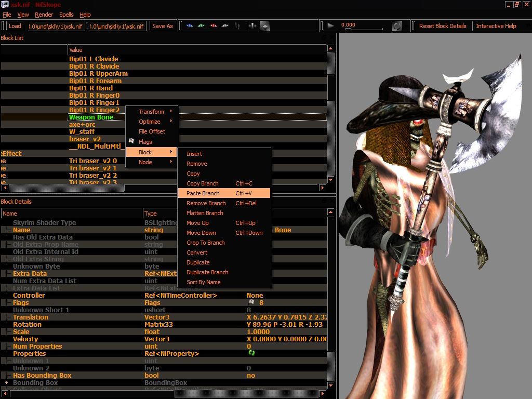Select Remove in the Block submenu
The width and height of the screenshot is (532, 399).
coord(224,164)
